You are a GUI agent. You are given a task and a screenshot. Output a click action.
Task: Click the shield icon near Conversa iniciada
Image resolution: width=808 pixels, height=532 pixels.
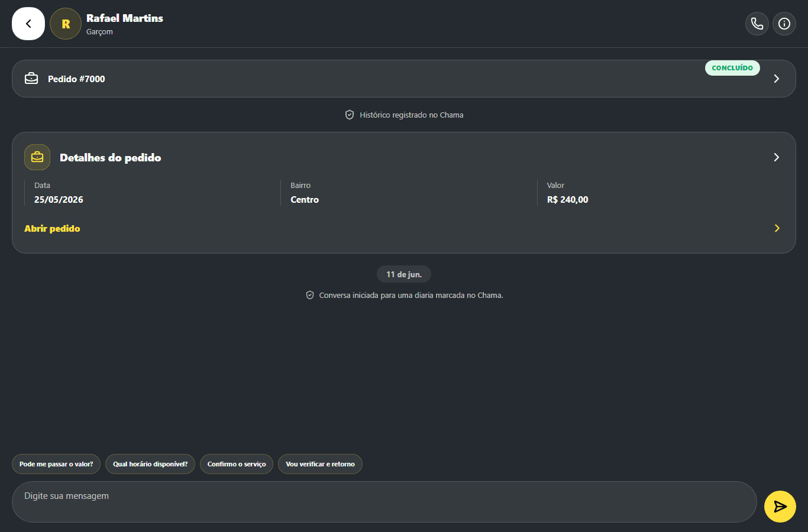(310, 295)
